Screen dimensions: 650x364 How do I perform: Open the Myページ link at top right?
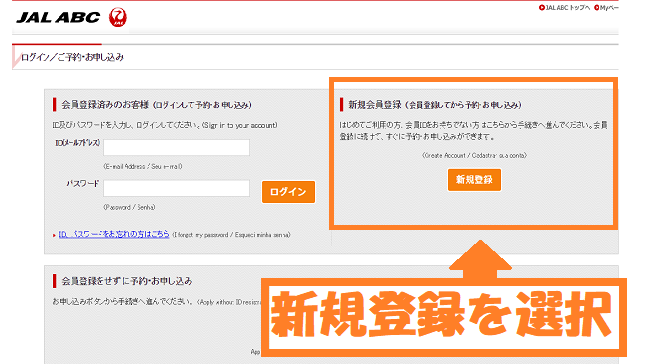point(606,7)
